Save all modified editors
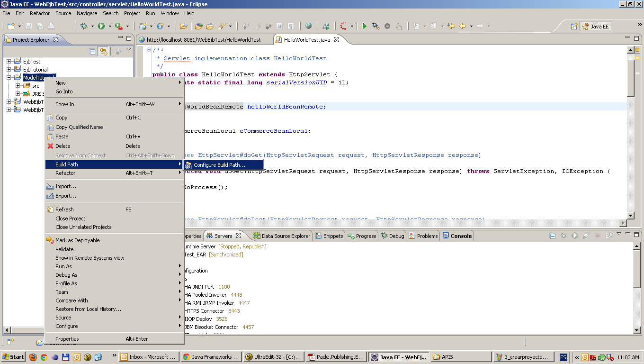 [40, 26]
